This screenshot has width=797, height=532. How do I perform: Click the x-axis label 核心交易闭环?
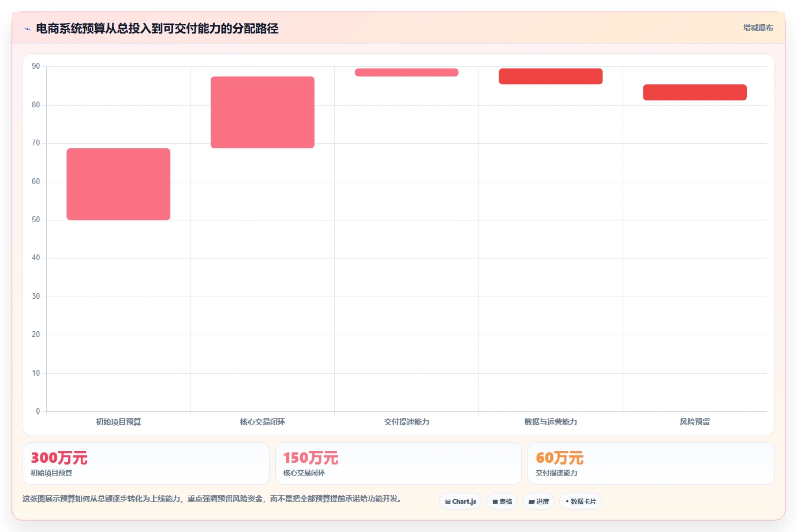(263, 422)
